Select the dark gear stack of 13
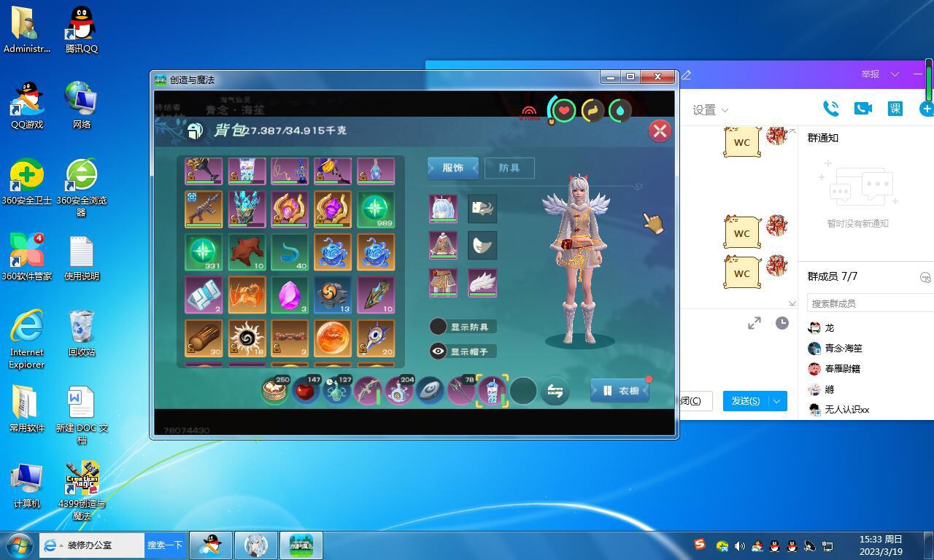This screenshot has height=560, width=934. click(x=333, y=295)
